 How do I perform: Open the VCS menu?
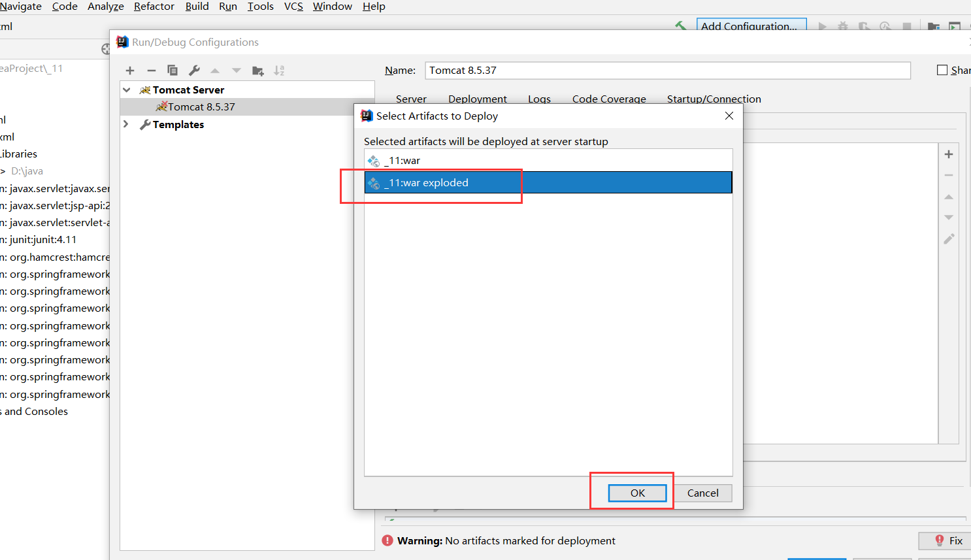point(293,7)
